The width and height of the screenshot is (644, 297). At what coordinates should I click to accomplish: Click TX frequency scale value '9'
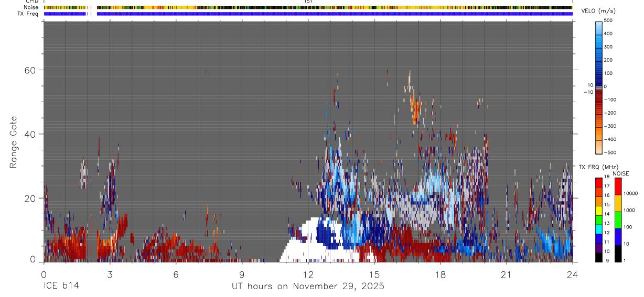pos(606,260)
